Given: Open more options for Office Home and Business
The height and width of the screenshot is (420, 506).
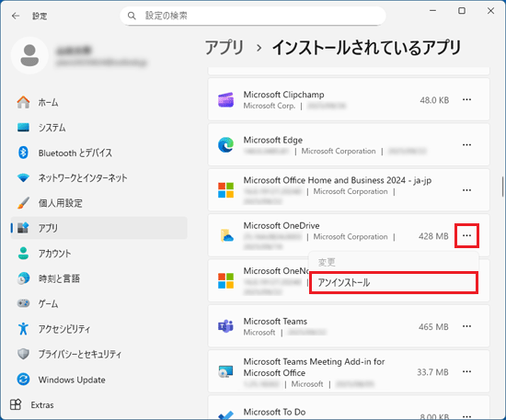Looking at the screenshot, I should coord(466,190).
